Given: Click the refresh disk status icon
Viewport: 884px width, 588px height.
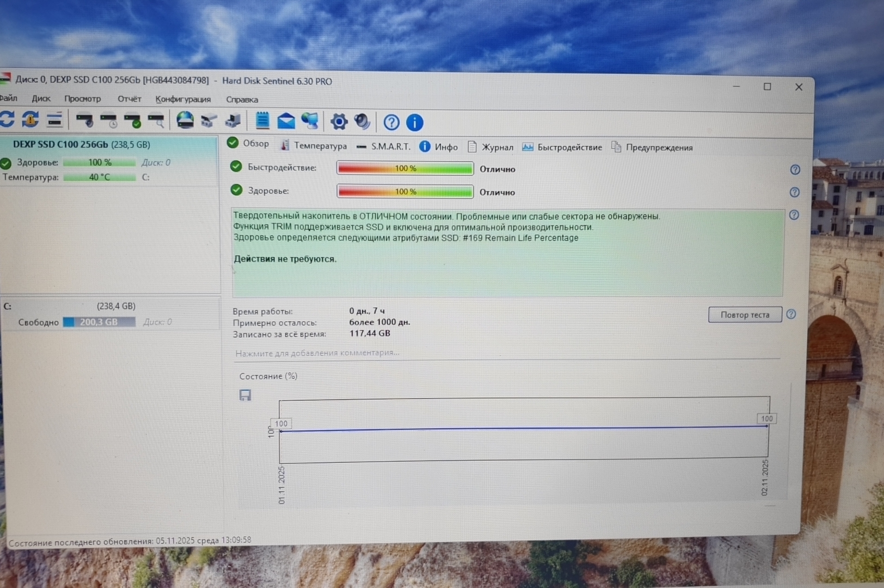Looking at the screenshot, I should click(7, 119).
